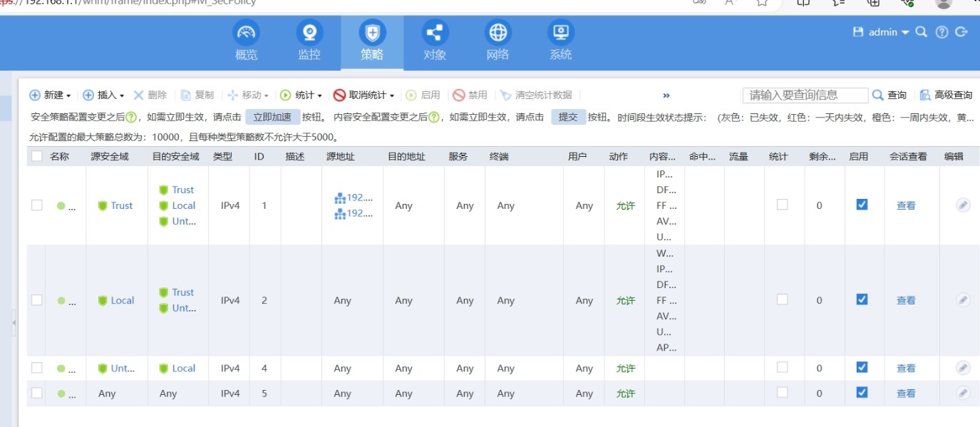Open the 新建 new policy dropdown

point(50,95)
